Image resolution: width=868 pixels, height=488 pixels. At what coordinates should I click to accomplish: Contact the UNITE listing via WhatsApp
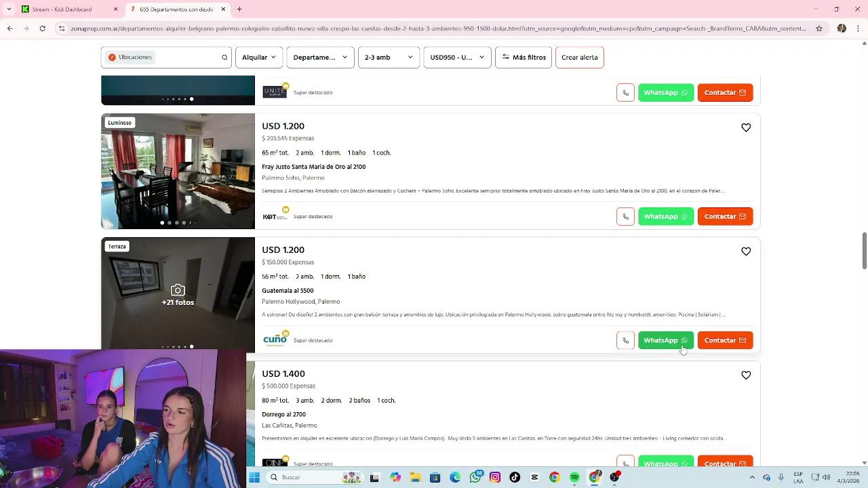point(666,92)
